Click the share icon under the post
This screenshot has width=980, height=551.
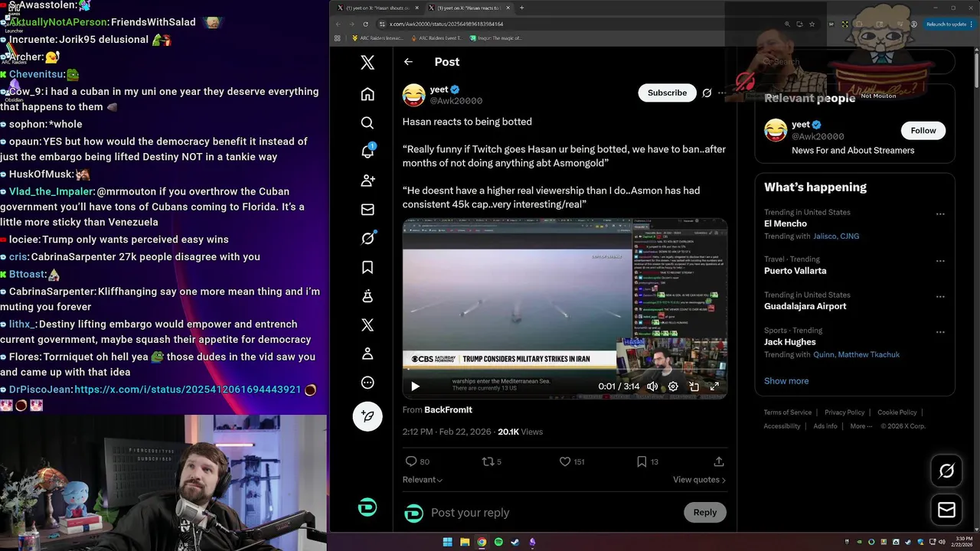point(718,461)
